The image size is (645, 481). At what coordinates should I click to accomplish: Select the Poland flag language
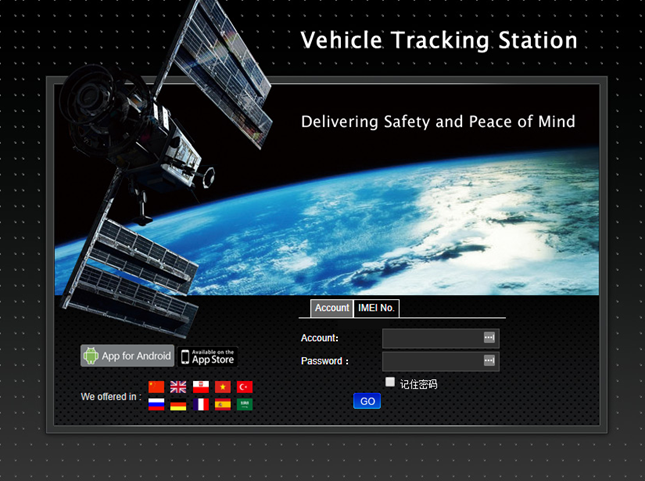[201, 387]
